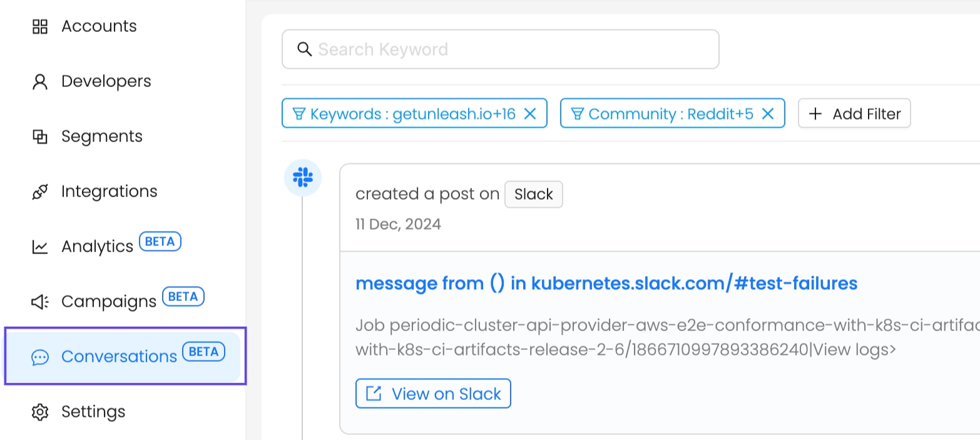Open the Community filter chip

click(663, 113)
